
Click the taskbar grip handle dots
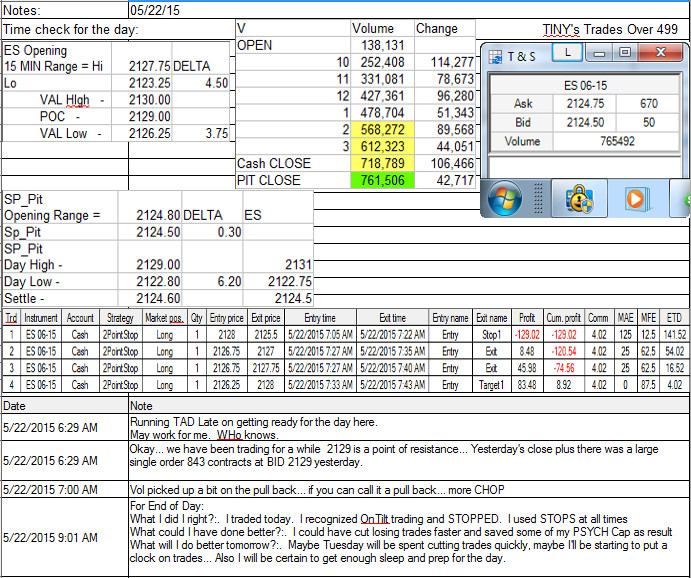538,198
